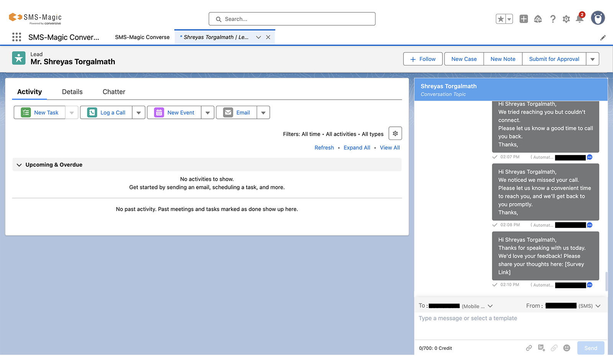The image size is (613, 364).
Task: Click the purple New Event calendar icon
Action: click(159, 112)
